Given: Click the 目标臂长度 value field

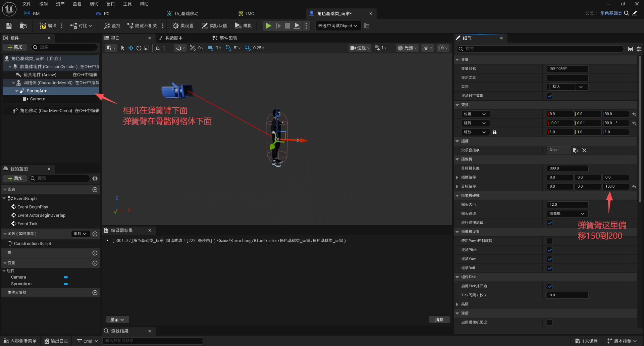Looking at the screenshot, I should pyautogui.click(x=568, y=168).
